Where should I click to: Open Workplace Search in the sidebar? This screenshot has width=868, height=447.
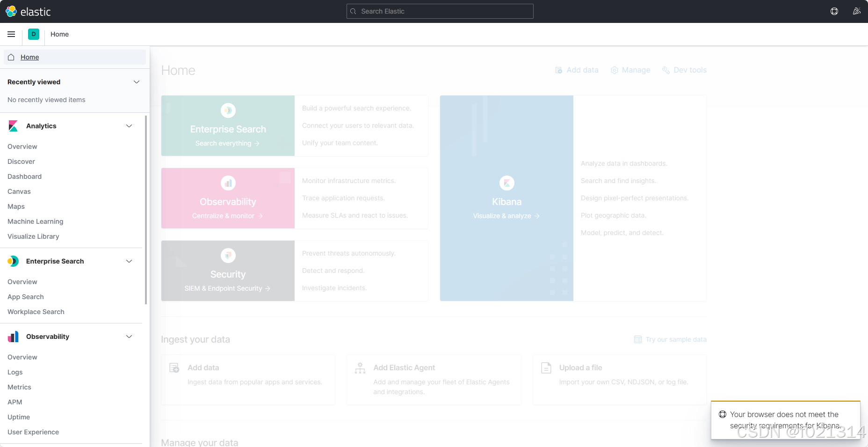coord(36,312)
